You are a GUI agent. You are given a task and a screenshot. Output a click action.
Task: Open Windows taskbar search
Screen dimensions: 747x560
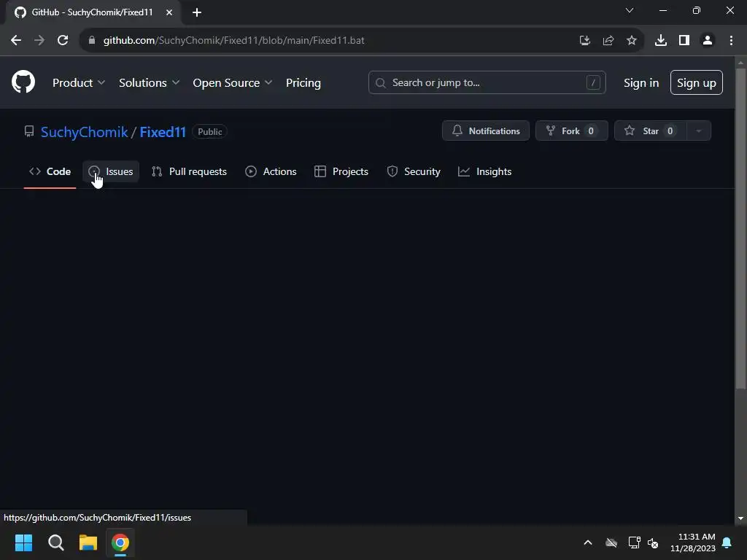point(55,542)
